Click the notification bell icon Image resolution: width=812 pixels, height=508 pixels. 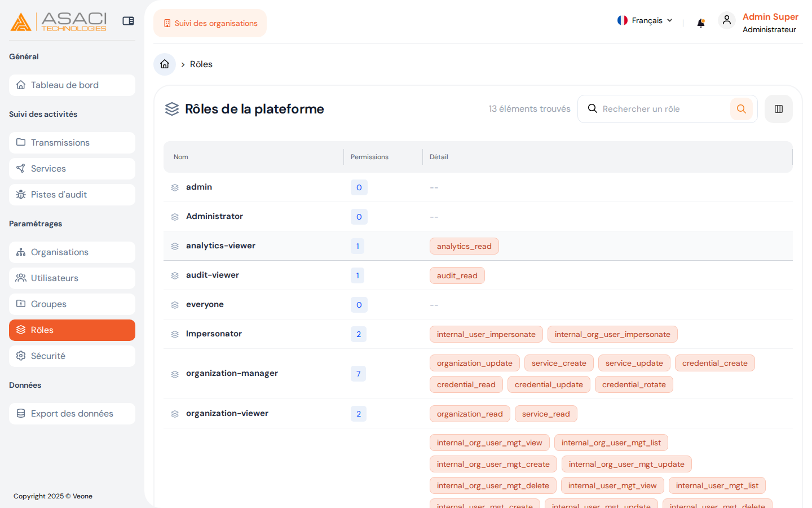coord(701,23)
